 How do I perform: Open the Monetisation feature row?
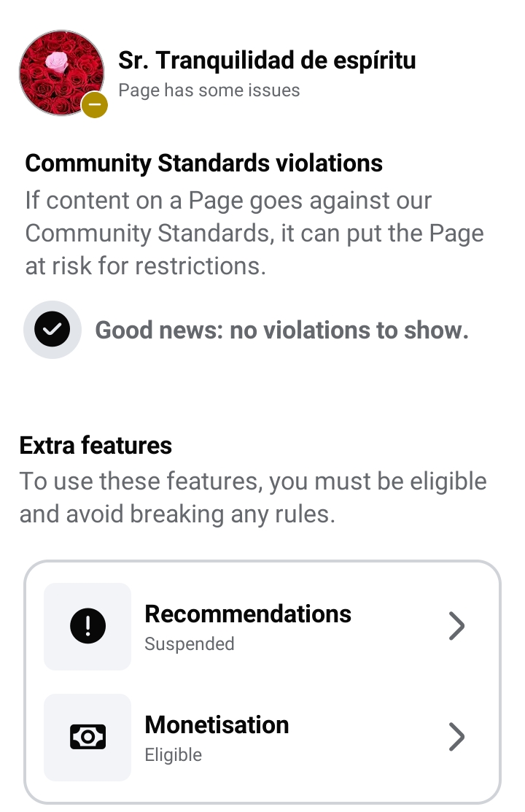[x=262, y=738]
